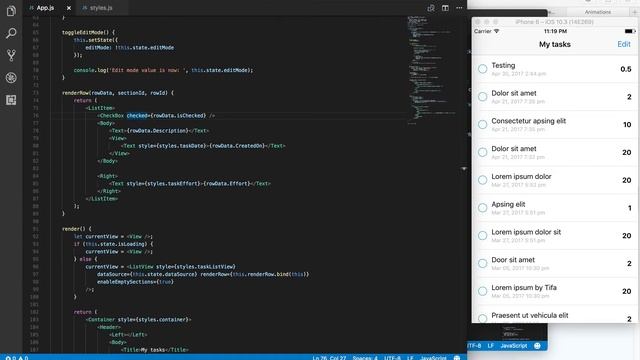Click the 11:19 PM clock in simulator
This screenshot has width=640, height=360.
pos(555,31)
